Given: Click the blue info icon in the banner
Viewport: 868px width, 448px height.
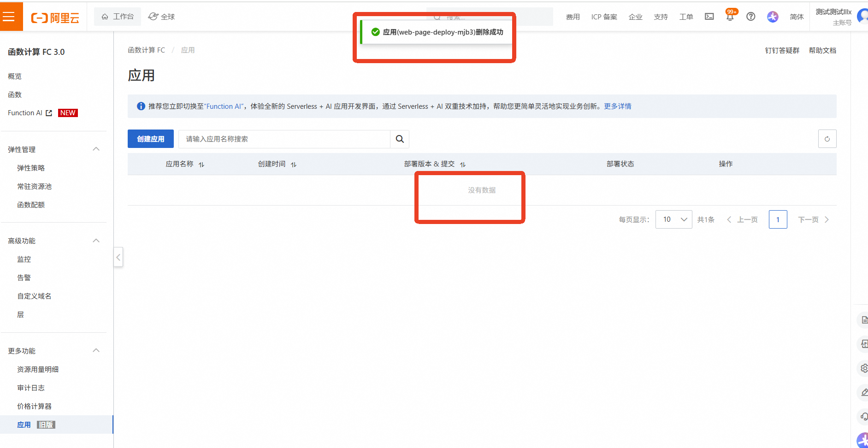Looking at the screenshot, I should coord(141,106).
